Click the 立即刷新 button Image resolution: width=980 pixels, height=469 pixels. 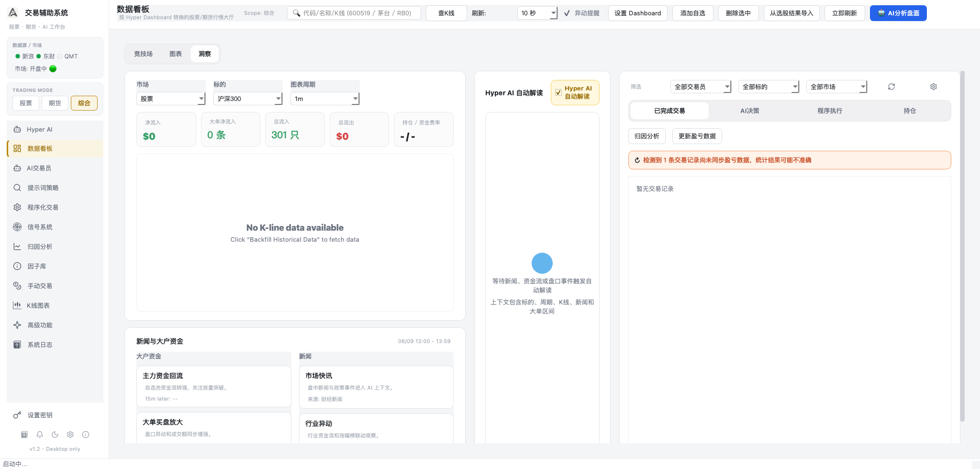coord(845,13)
